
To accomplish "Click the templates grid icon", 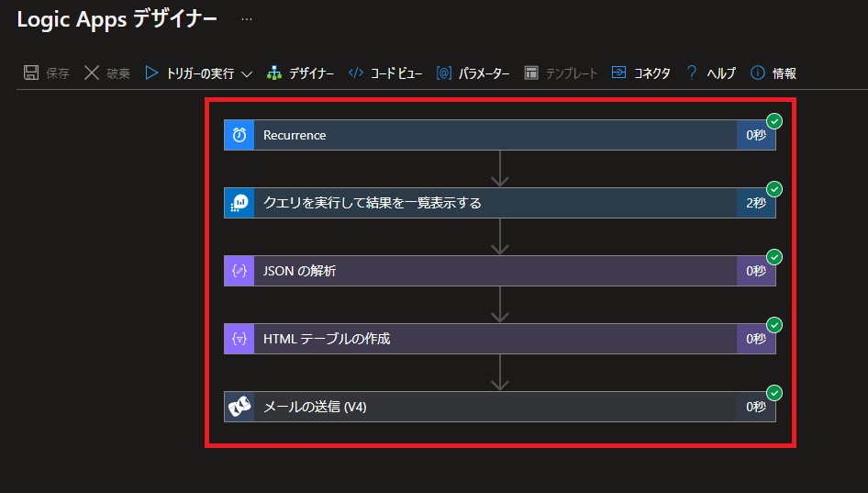I will (x=531, y=73).
